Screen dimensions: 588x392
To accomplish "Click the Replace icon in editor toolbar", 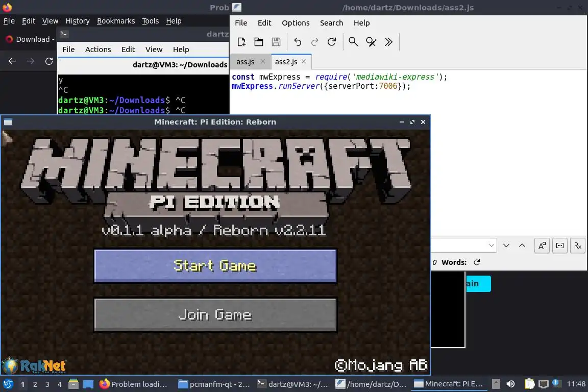I will (x=371, y=42).
